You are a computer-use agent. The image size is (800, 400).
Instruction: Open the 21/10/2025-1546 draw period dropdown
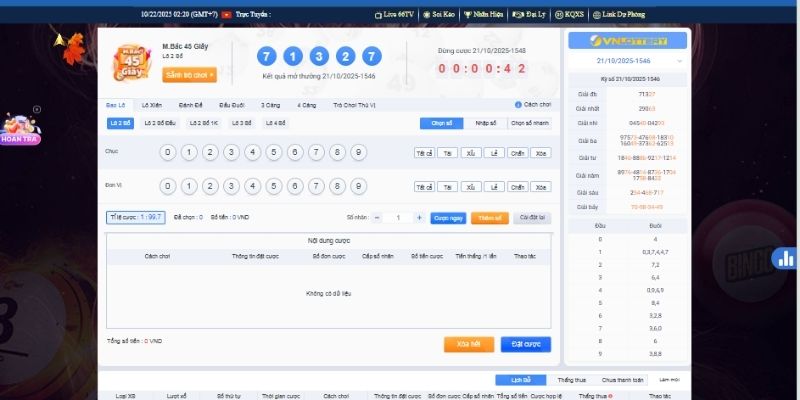[628, 61]
